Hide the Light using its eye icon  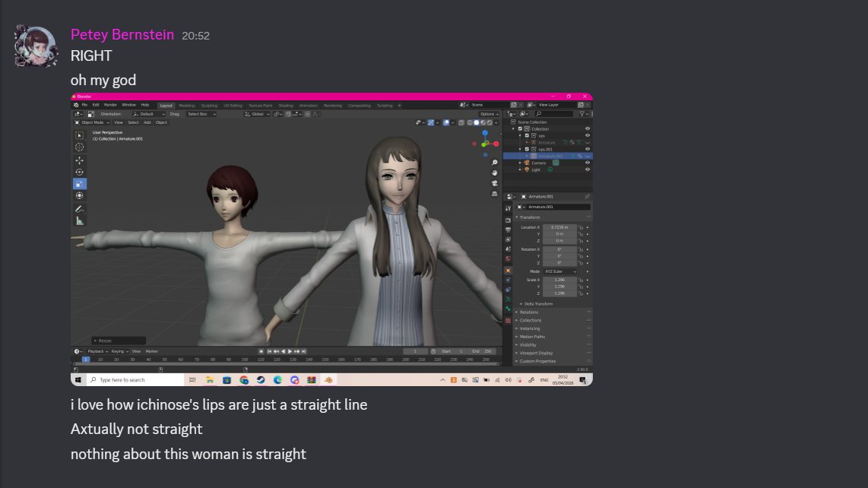[x=588, y=170]
